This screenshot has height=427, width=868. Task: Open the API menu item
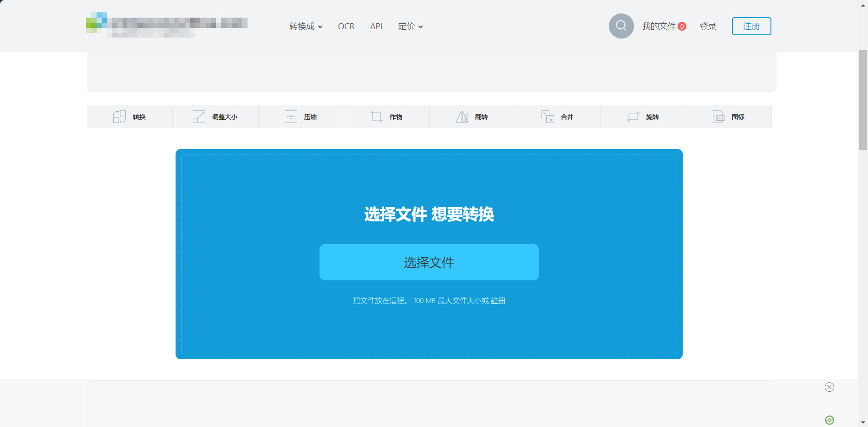coord(376,26)
